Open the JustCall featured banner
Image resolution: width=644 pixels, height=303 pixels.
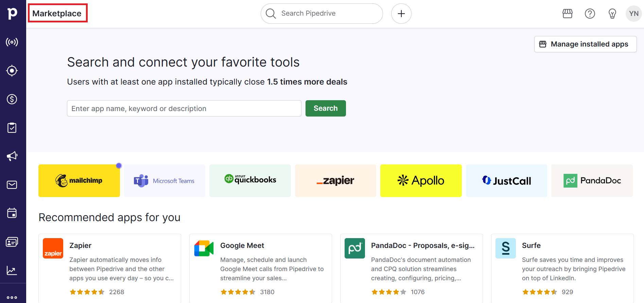point(507,181)
